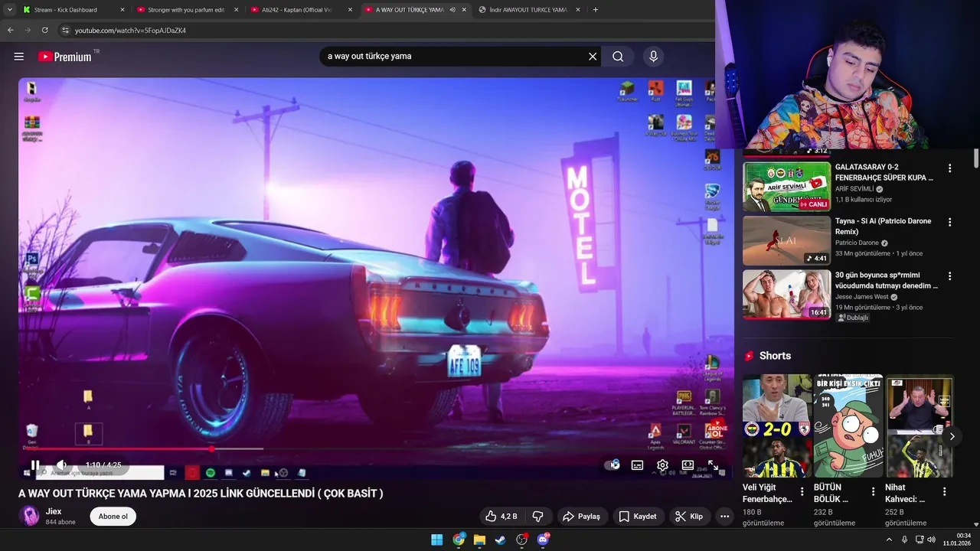Toggle the autoplay switch in the player
Viewport: 980px width, 551px height.
(612, 465)
